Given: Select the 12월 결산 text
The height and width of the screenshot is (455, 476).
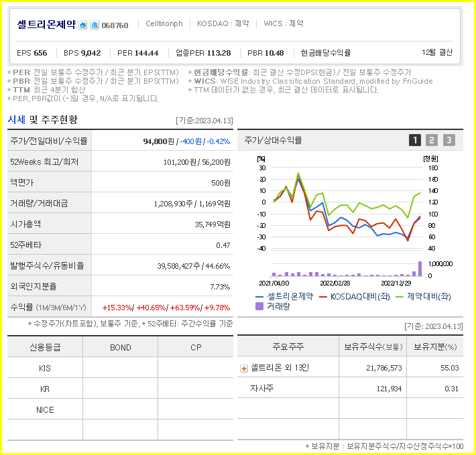Looking at the screenshot, I should coord(437,52).
